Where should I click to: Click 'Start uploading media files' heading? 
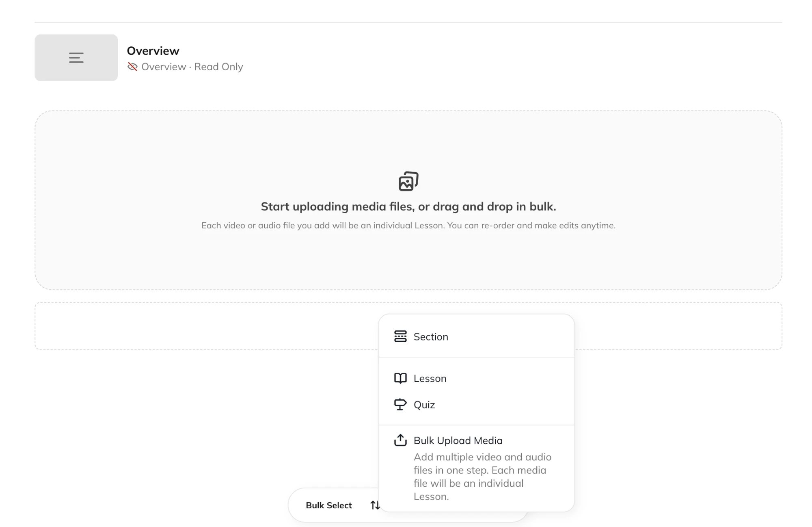point(408,206)
